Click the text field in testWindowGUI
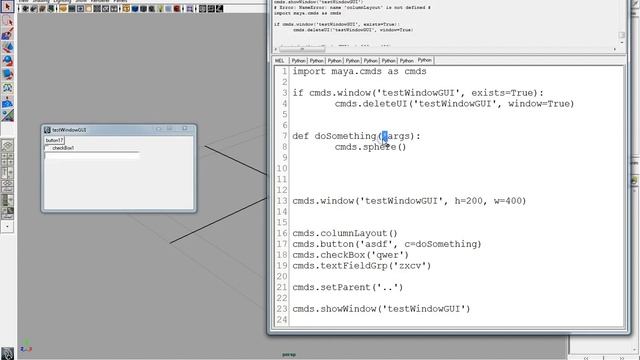640x360 pixels. [92, 155]
